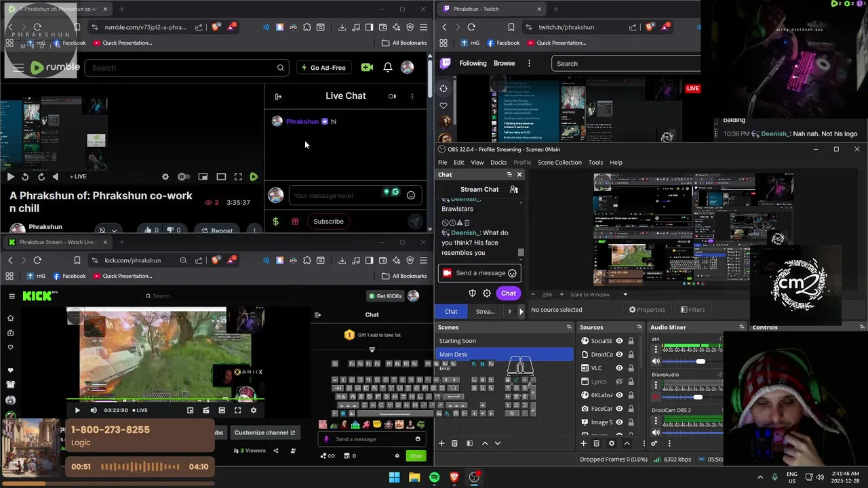The height and width of the screenshot is (488, 868).
Task: Open DroidCam OBS 2 channel options dots
Action: (x=656, y=421)
